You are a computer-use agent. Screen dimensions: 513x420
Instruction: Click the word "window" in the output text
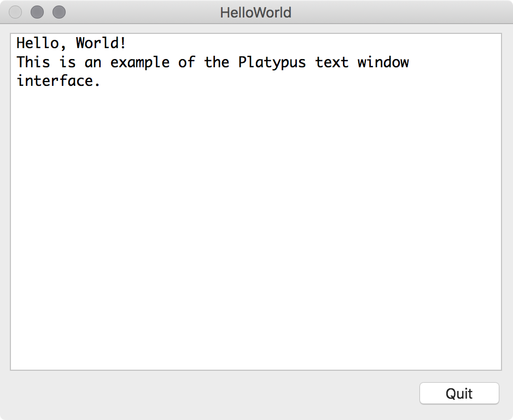pos(383,62)
